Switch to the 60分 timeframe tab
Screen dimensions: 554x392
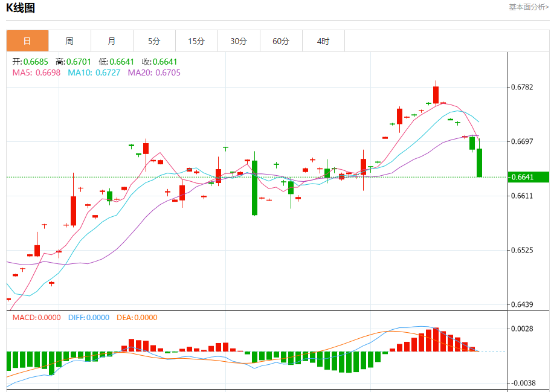pos(282,41)
